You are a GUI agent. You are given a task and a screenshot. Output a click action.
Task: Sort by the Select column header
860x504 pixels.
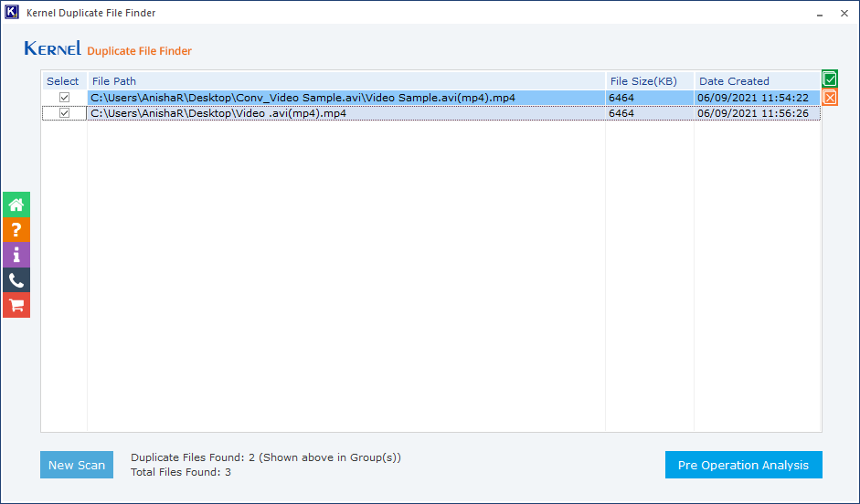pos(65,81)
